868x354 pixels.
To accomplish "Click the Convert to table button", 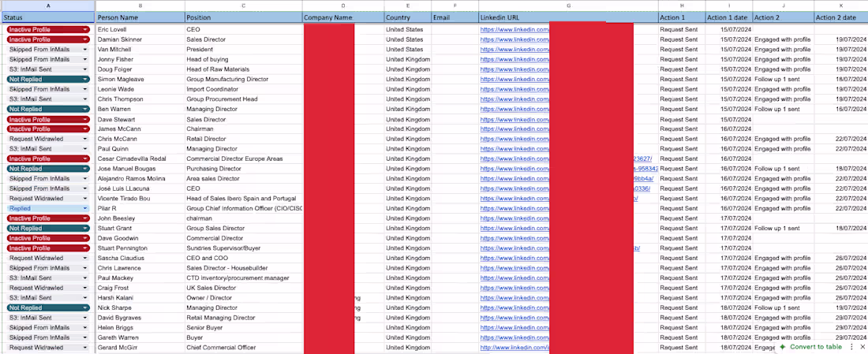I will coord(811,347).
